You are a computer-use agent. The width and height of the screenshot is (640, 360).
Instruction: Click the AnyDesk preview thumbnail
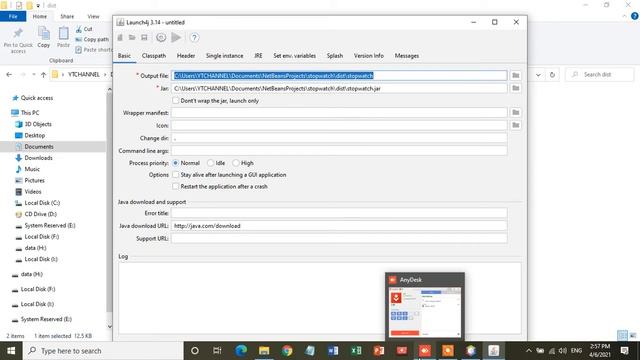(x=425, y=312)
